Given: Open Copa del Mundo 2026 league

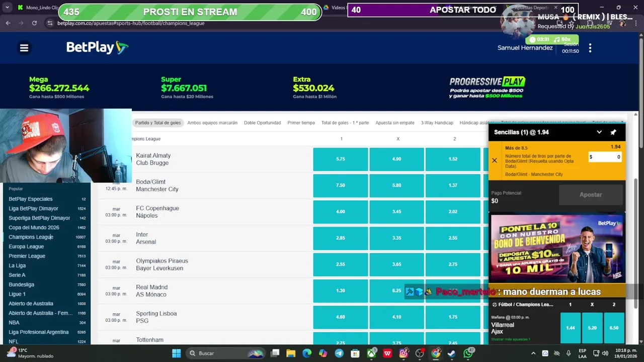Looking at the screenshot, I should (x=34, y=228).
